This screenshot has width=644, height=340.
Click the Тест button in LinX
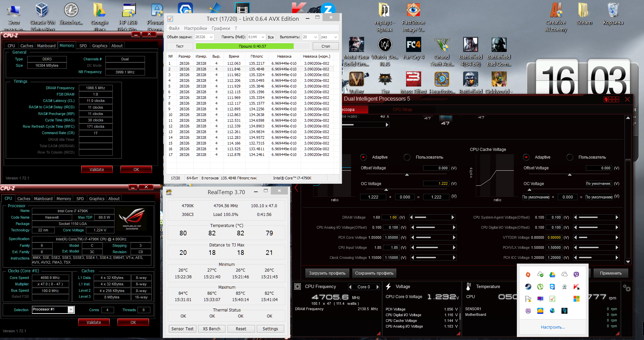point(180,46)
